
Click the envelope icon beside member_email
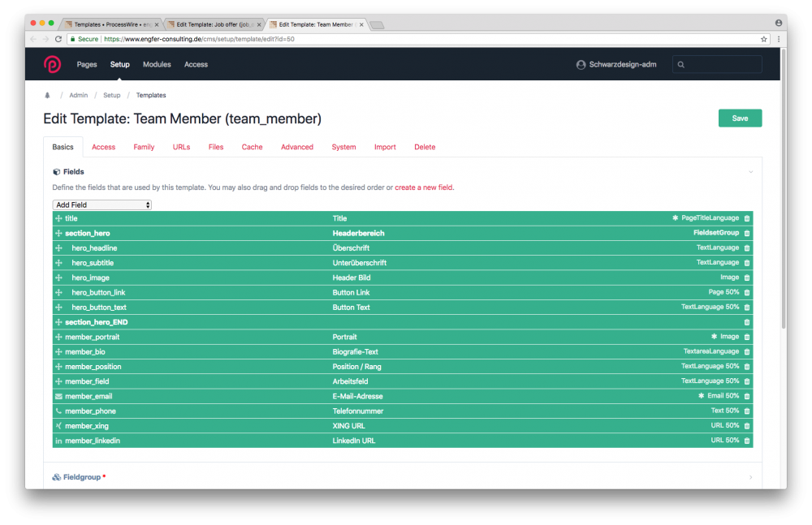[x=58, y=396]
